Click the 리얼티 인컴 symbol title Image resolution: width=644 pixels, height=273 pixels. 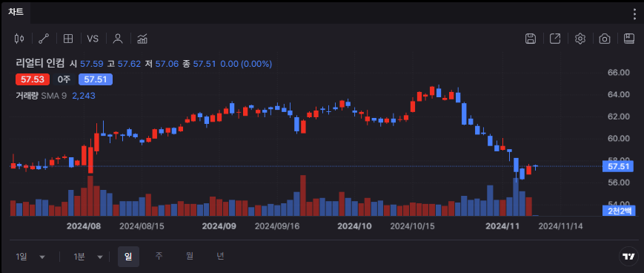pos(40,64)
